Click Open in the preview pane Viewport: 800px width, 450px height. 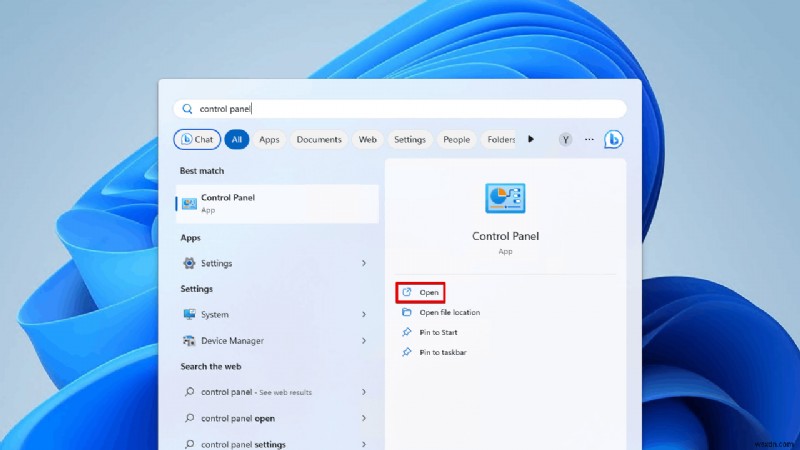pyautogui.click(x=420, y=292)
